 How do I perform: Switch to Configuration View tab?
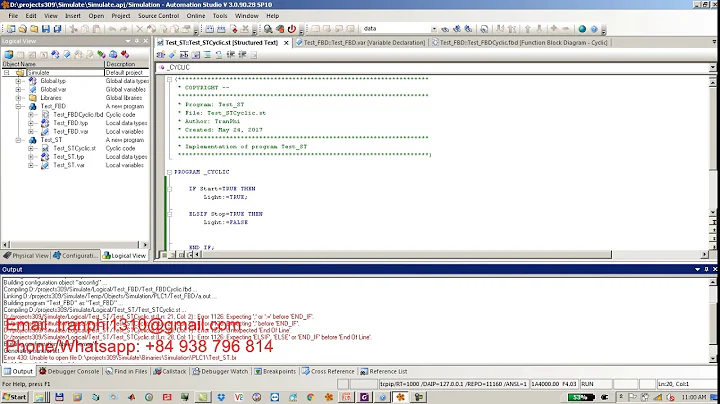coord(75,256)
